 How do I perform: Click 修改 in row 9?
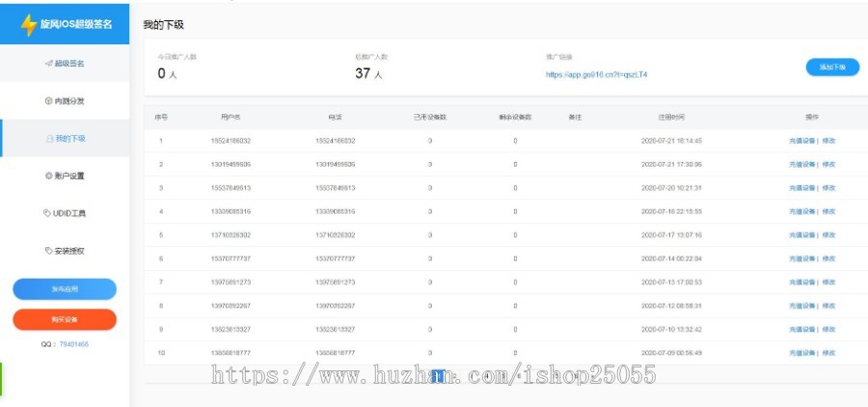click(828, 330)
